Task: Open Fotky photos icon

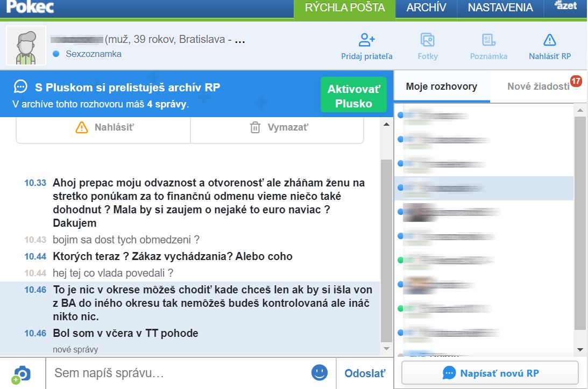Action: (x=428, y=47)
